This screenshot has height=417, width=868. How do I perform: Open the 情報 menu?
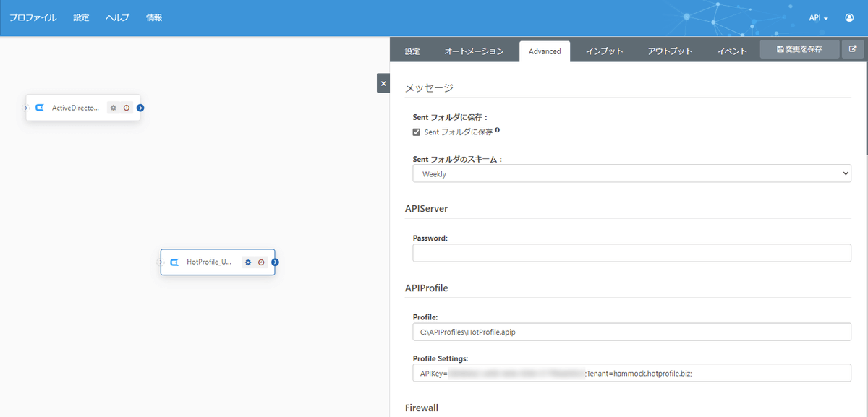point(154,17)
